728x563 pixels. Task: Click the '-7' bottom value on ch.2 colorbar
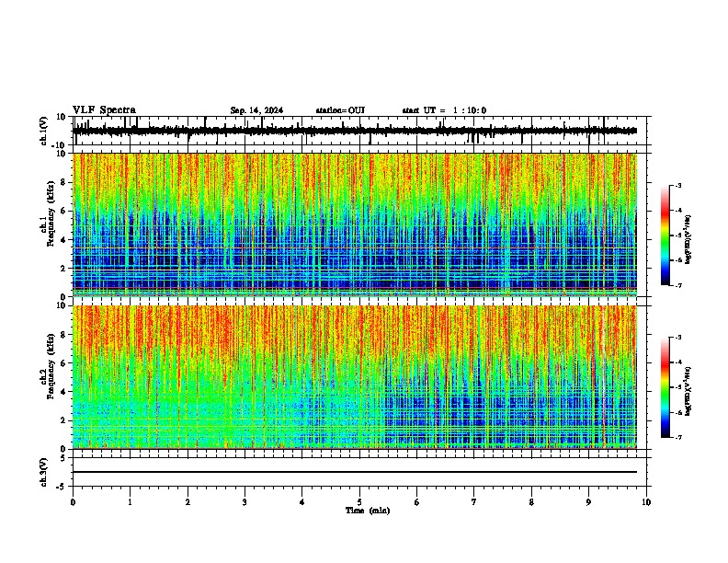tap(677, 437)
